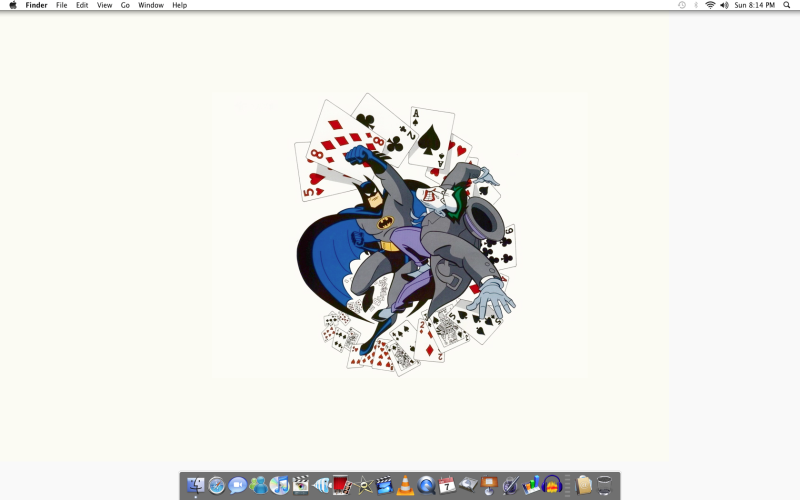Open the Finder application menu
This screenshot has width=800, height=500.
click(x=36, y=5)
